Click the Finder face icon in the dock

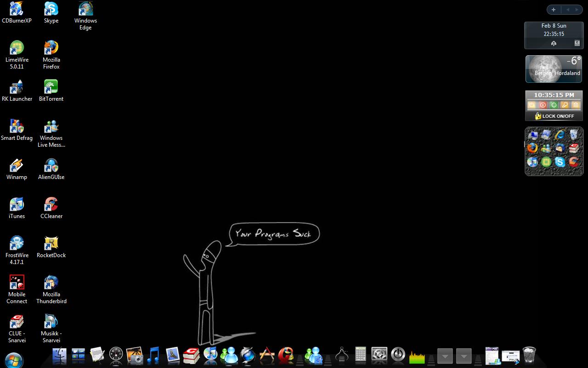60,355
